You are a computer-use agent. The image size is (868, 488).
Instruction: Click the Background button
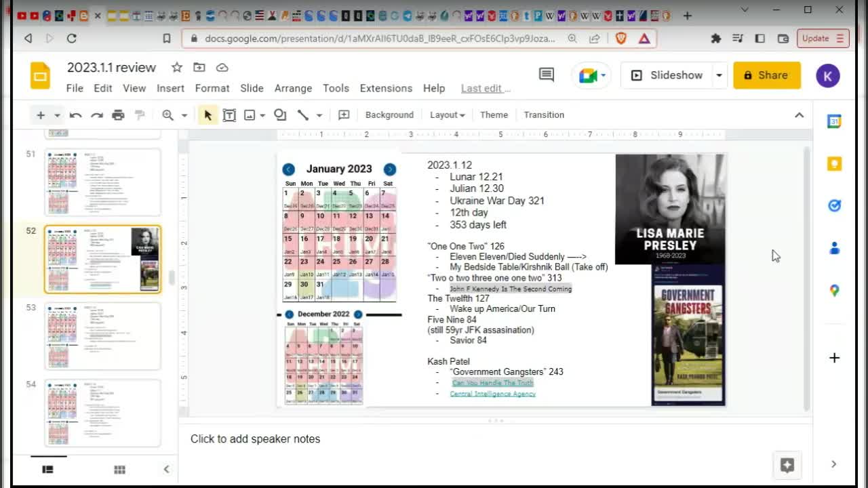click(389, 115)
